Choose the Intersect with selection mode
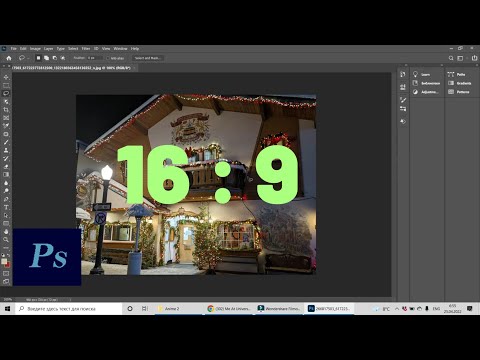 [x=62, y=58]
